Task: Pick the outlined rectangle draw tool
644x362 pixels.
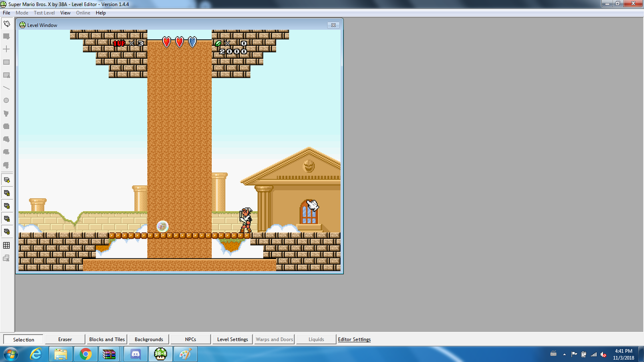Action: click(7, 62)
